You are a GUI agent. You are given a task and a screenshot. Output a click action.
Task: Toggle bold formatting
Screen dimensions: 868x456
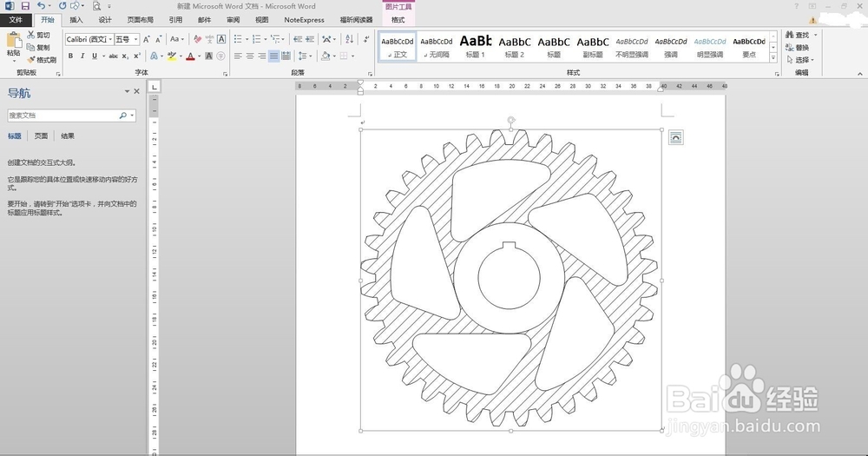pyautogui.click(x=70, y=56)
